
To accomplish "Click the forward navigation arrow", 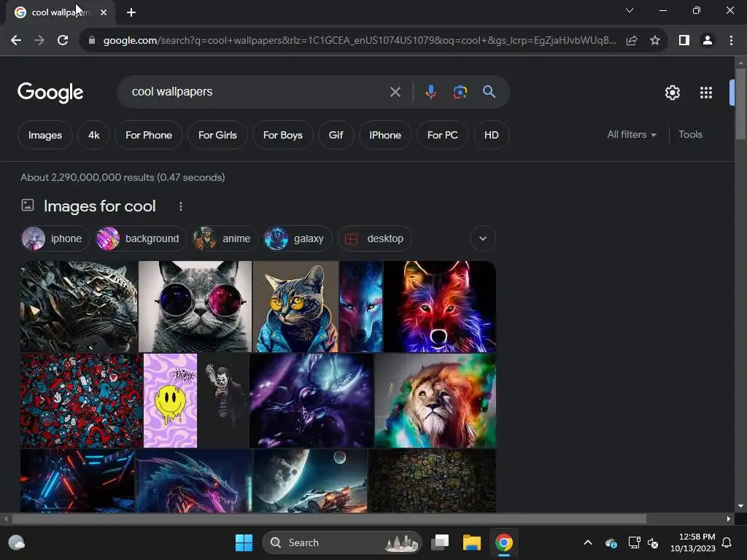I will pyautogui.click(x=39, y=41).
